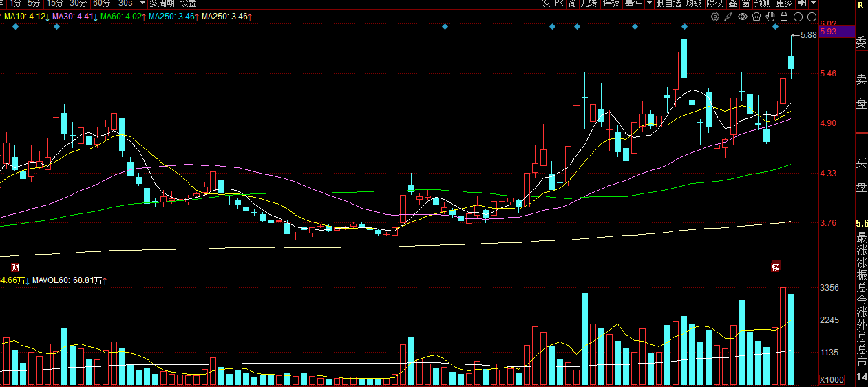Click the 1135 volume axis label
Screen dimensions: 868x387
tap(829, 353)
